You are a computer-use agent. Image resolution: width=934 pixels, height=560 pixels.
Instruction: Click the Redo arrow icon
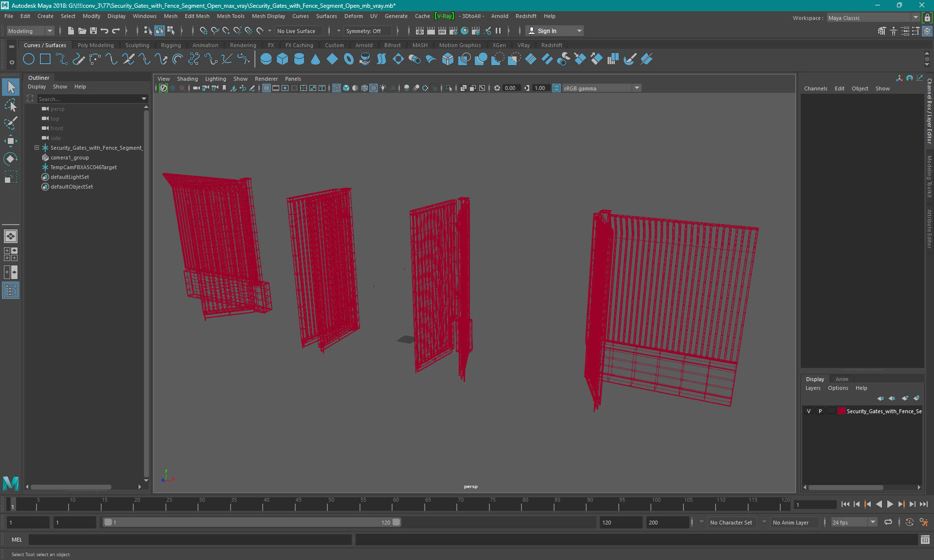pyautogui.click(x=116, y=31)
